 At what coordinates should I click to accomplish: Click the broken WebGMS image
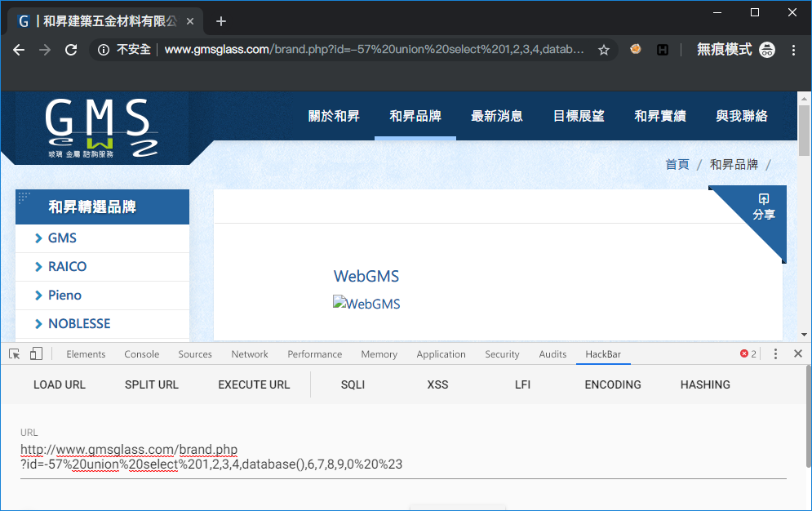coord(366,304)
